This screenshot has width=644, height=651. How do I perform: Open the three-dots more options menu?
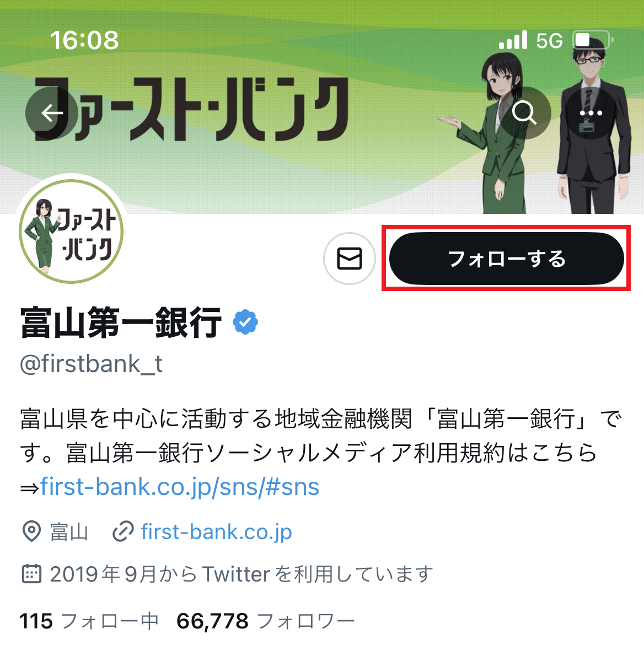pyautogui.click(x=591, y=113)
